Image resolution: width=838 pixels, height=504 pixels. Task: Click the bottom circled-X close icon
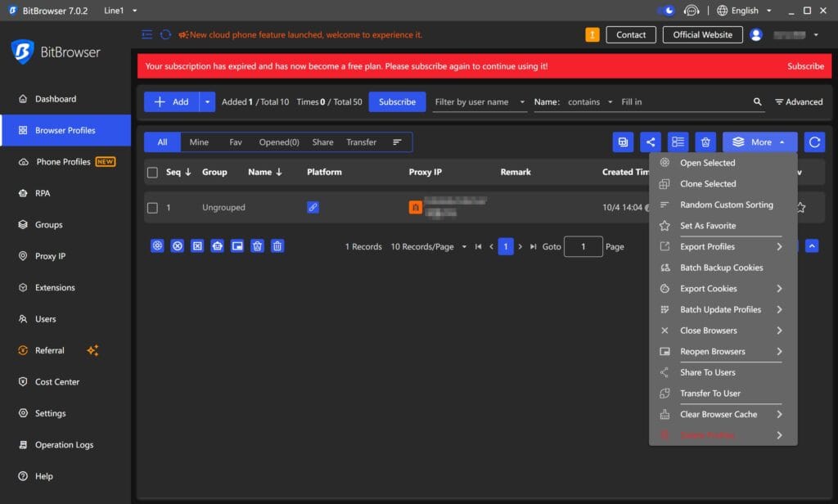click(x=178, y=245)
